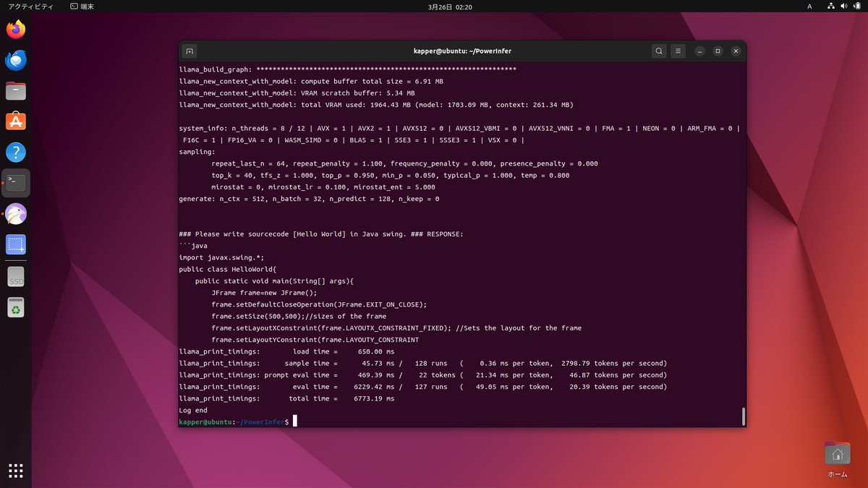The width and height of the screenshot is (868, 488).
Task: Click the "sample time = 45.73 ms" line
Action: pyautogui.click(x=422, y=363)
